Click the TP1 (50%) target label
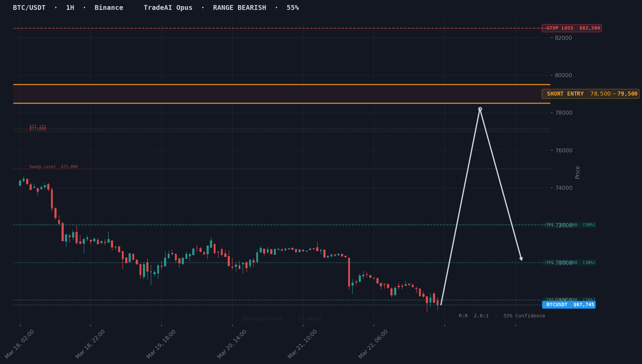The height and width of the screenshot is (364, 642). pyautogui.click(x=570, y=225)
